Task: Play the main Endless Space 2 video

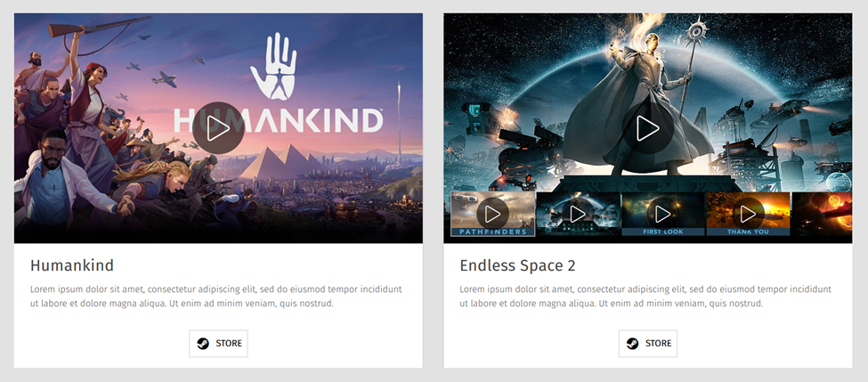Action: coord(648,128)
